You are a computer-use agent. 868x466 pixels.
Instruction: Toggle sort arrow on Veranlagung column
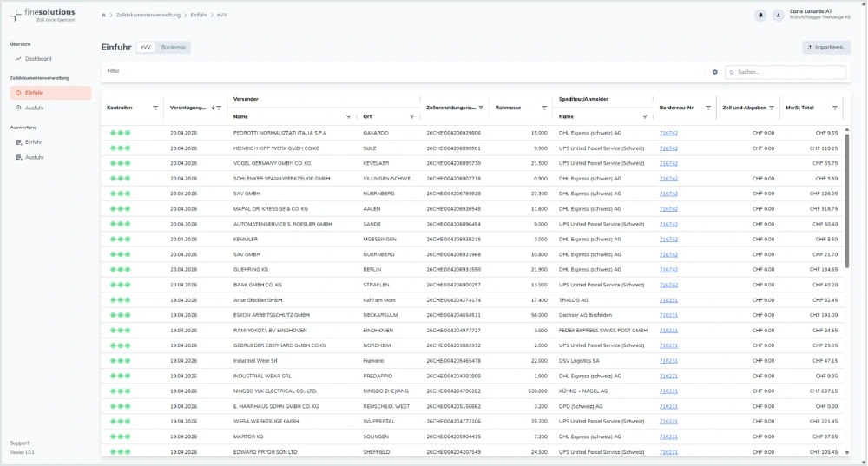tap(214, 108)
